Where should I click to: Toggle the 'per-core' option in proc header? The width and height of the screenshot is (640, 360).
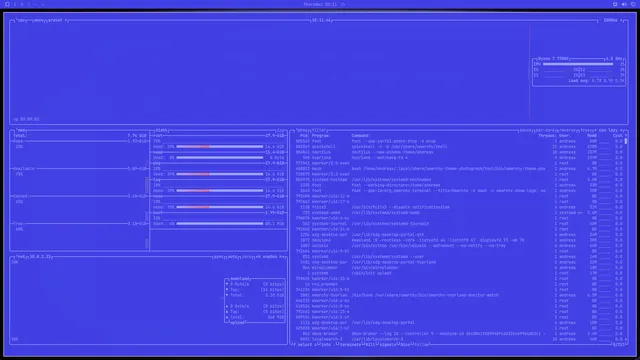(x=545, y=130)
